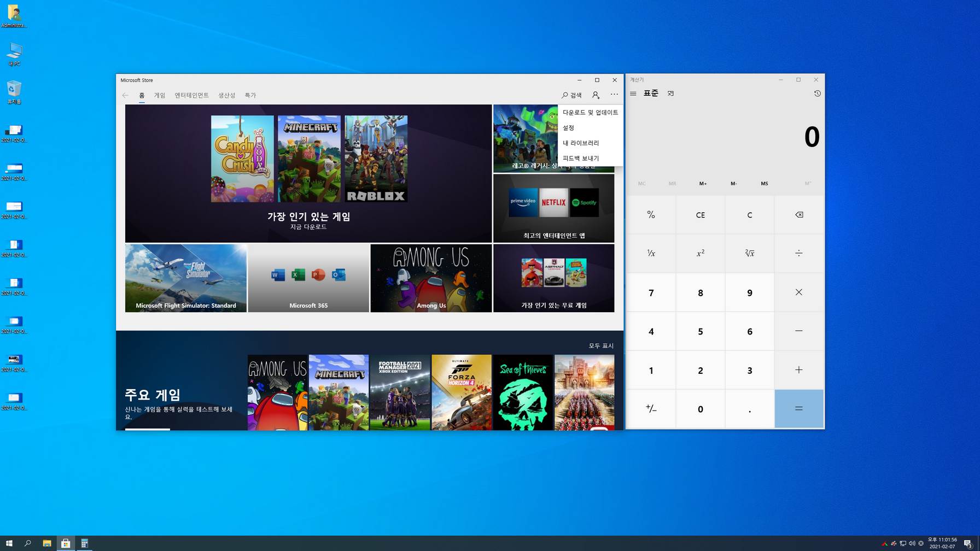This screenshot has height=551, width=980.
Task: Open the Calculator hamburger navigation menu
Action: [633, 93]
